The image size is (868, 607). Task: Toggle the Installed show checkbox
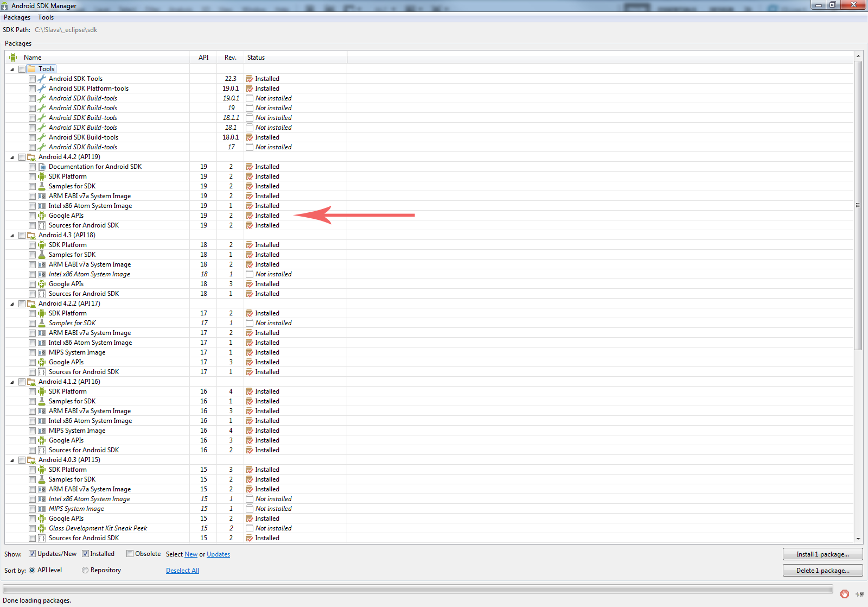(x=85, y=554)
